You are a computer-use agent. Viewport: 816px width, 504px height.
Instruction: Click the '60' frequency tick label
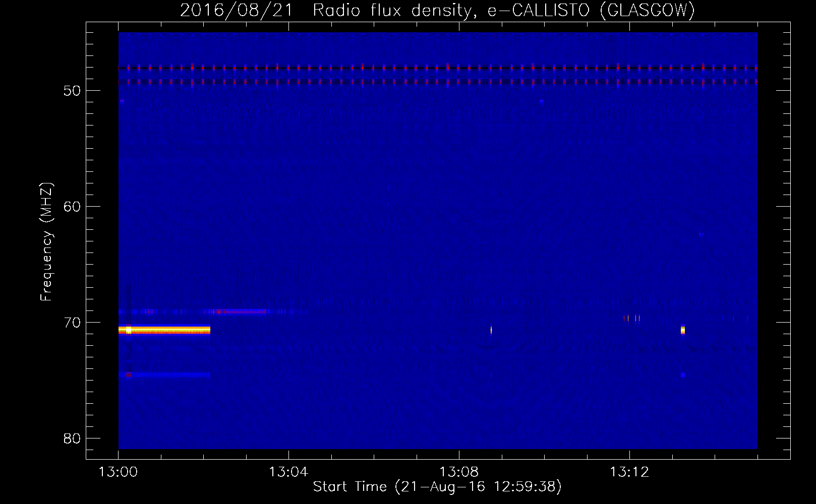tap(72, 207)
